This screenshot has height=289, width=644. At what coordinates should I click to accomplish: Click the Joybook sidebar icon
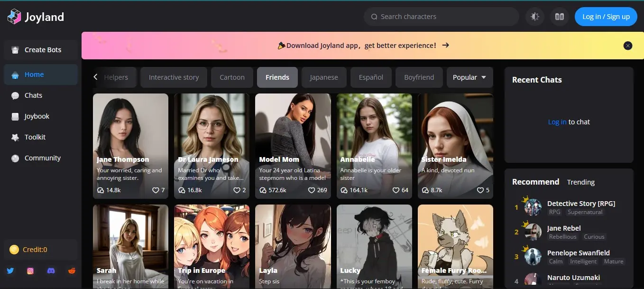point(15,116)
